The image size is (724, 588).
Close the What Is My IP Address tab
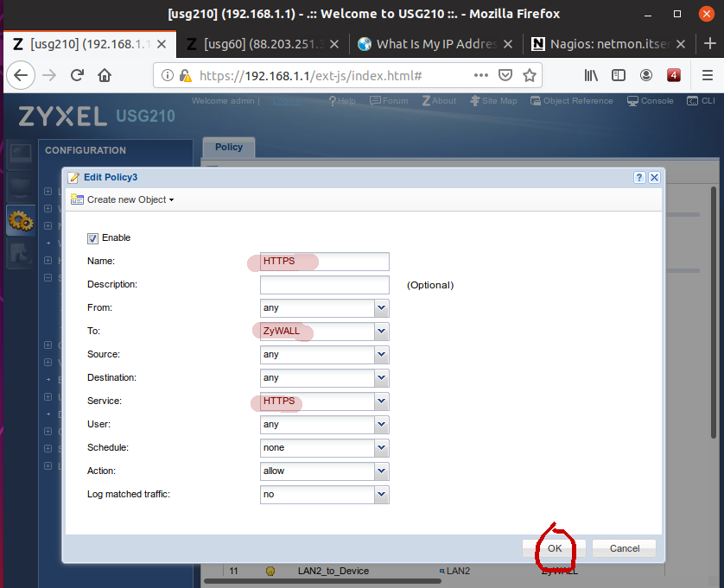pos(508,44)
